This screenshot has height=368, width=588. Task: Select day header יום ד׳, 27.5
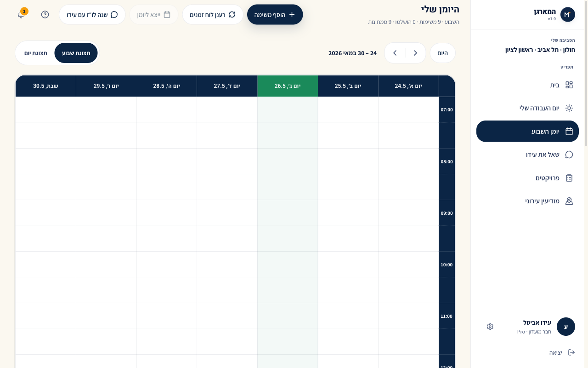click(227, 86)
